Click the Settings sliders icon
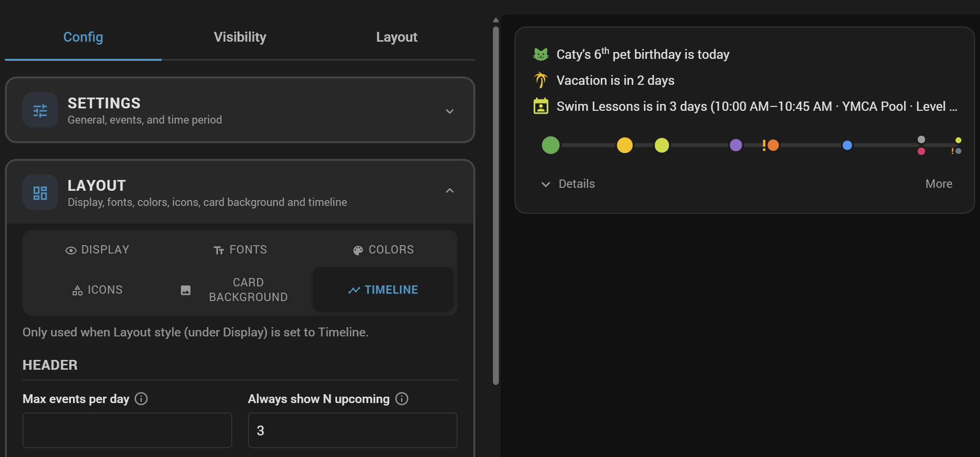This screenshot has height=457, width=980. [x=40, y=110]
